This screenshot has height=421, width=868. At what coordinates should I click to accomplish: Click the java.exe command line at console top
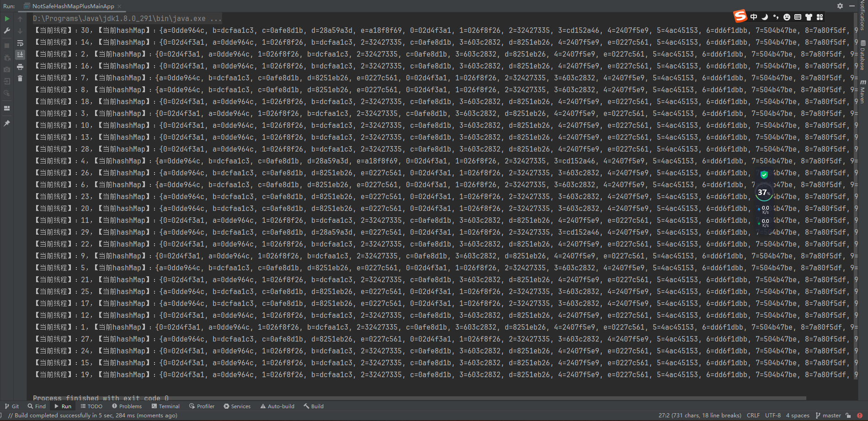click(127, 19)
